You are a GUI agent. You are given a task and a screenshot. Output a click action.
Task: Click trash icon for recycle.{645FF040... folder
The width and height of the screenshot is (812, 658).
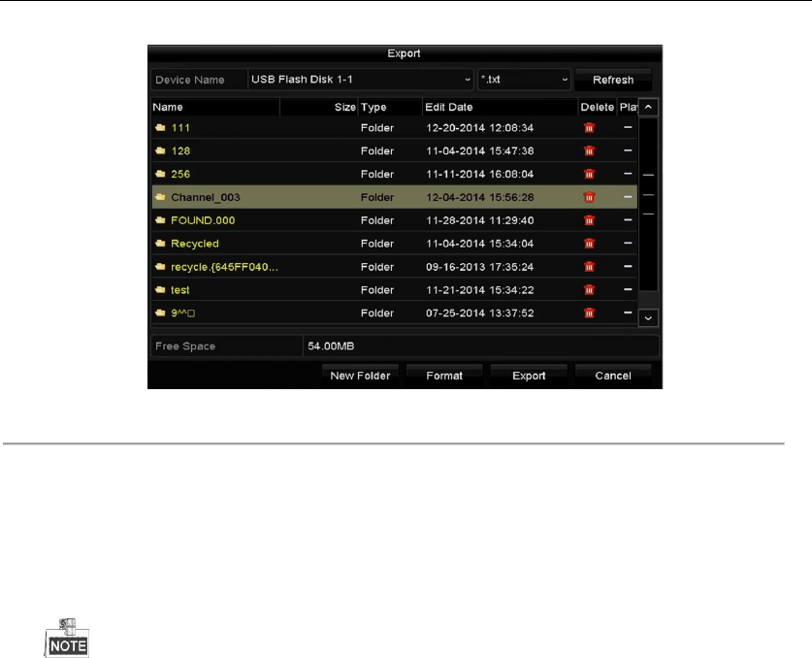(589, 267)
